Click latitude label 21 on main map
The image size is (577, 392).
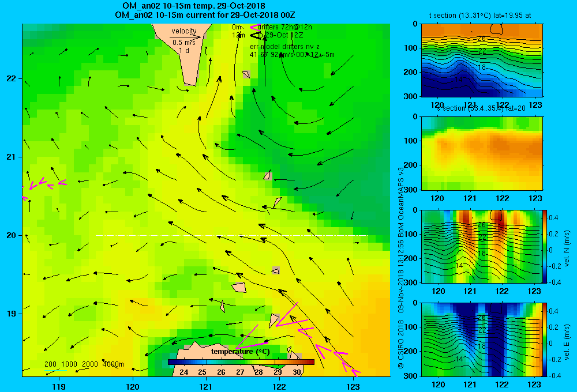click(11, 157)
